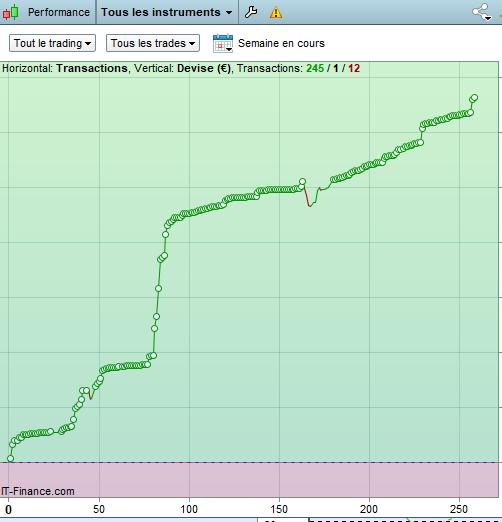Viewport: 502px width, 522px height.
Task: Expand the Tous les instruments dropdown
Action: 167,12
